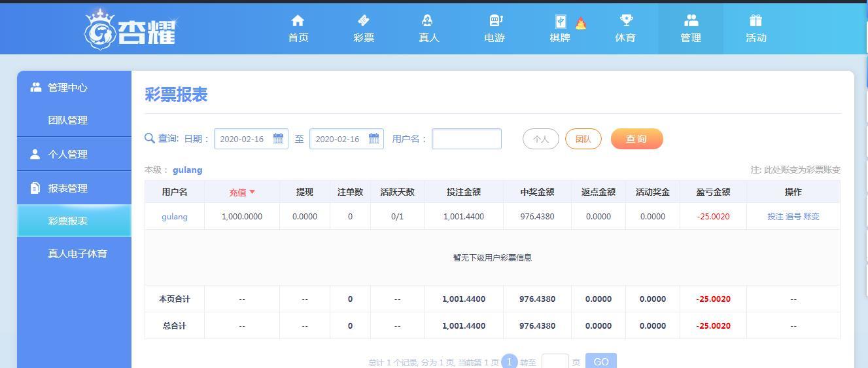This screenshot has width=868, height=368.
Task: Click the 返点金额 column header
Action: click(599, 192)
